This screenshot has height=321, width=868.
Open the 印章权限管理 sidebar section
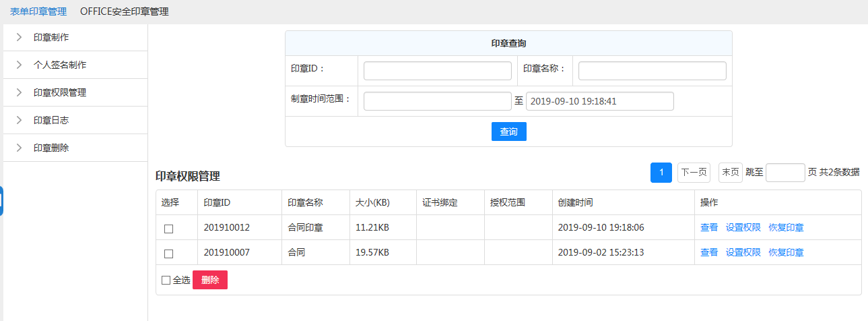[x=59, y=92]
